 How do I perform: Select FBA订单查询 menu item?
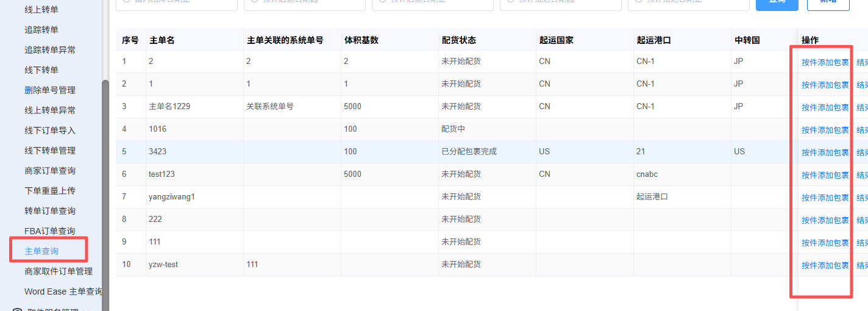coord(49,231)
